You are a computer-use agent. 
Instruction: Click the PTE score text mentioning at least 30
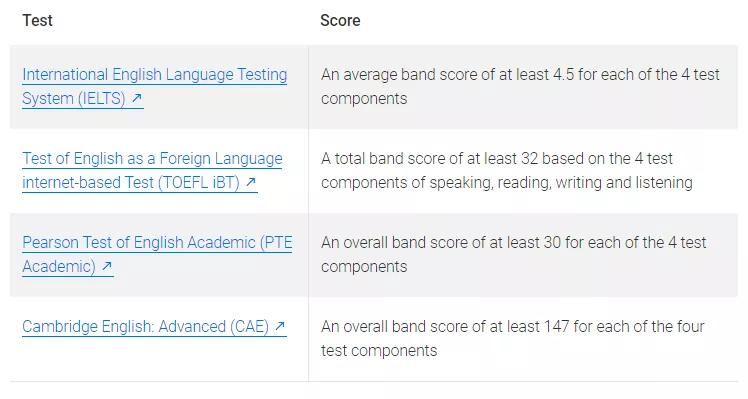pyautogui.click(x=513, y=254)
